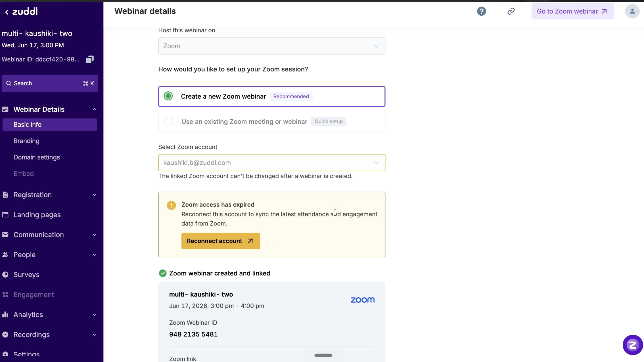
Task: Go back using the arrow beside zuddl logo
Action: point(7,12)
